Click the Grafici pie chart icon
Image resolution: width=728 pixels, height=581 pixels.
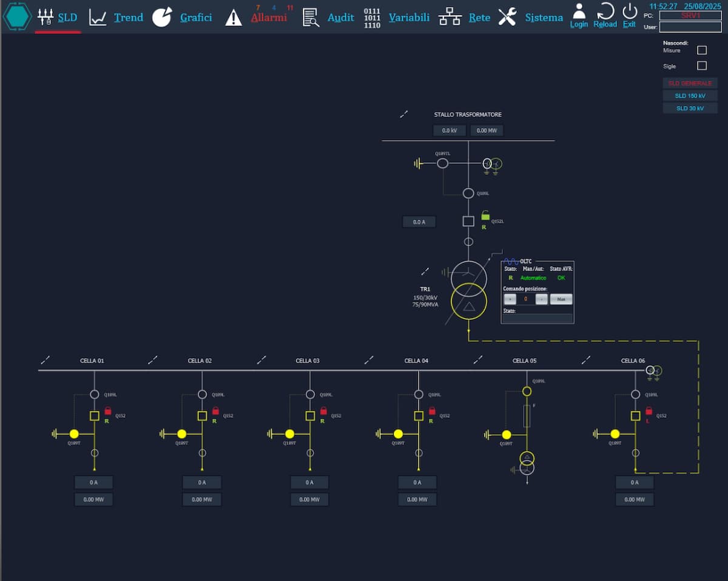tap(162, 17)
